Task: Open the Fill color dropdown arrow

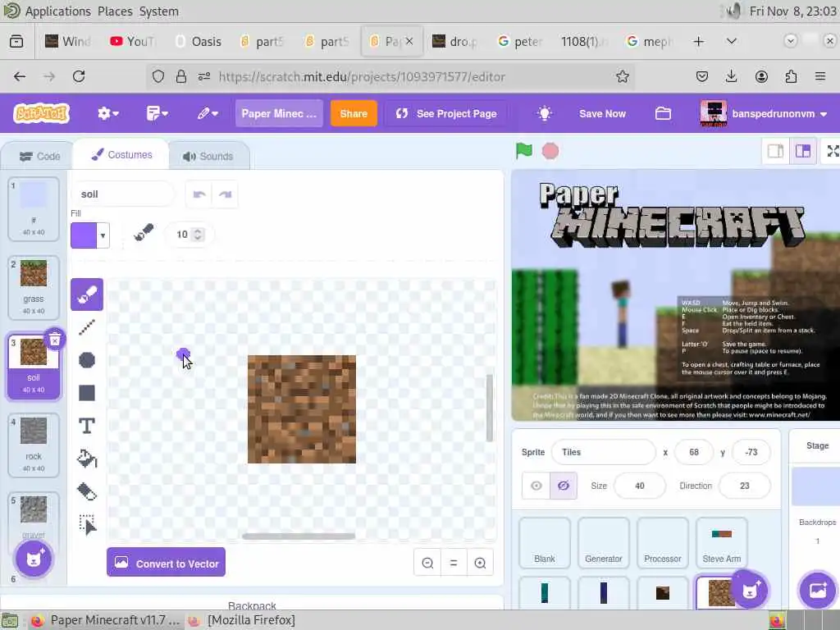Action: (103, 235)
